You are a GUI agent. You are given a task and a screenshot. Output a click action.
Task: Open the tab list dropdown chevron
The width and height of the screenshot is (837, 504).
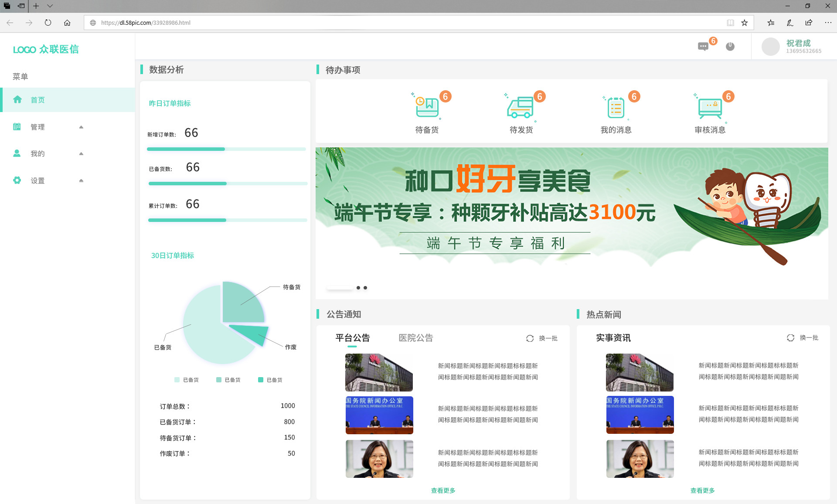coord(50,6)
